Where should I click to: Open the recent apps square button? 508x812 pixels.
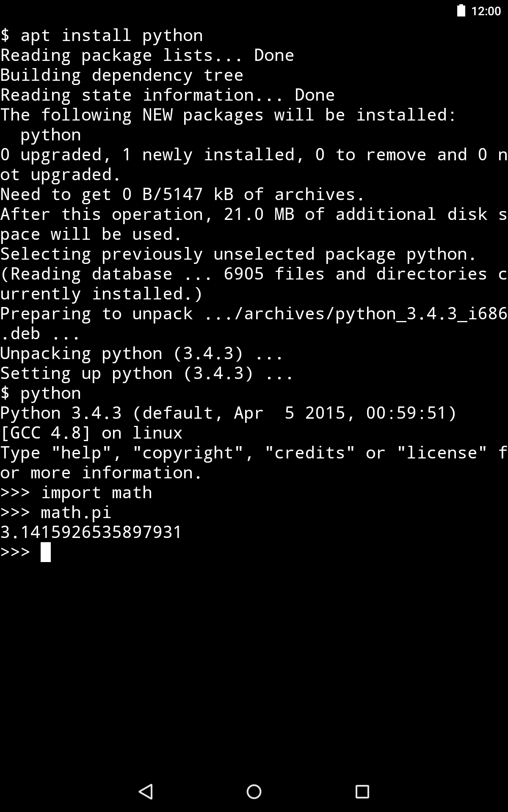point(362,791)
